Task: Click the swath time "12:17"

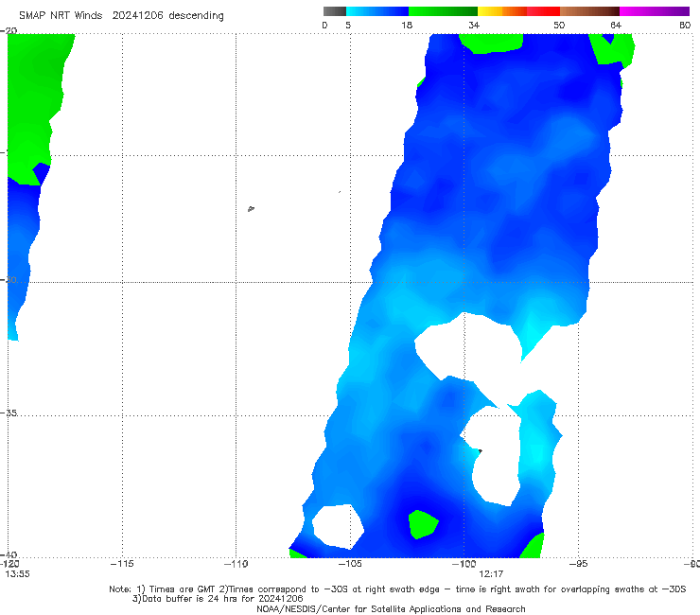Action: tap(491, 574)
